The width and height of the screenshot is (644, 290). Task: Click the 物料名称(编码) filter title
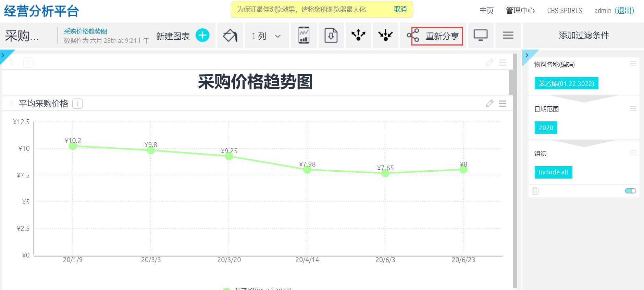tap(554, 64)
